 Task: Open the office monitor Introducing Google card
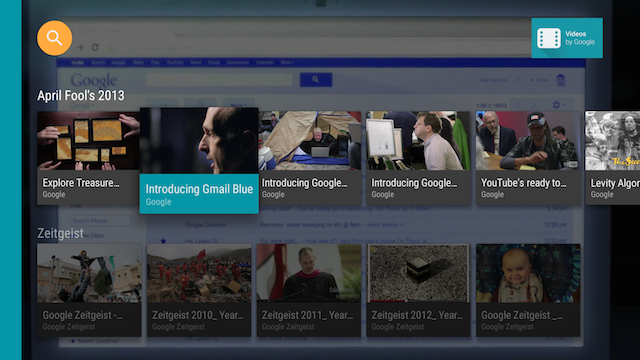418,158
